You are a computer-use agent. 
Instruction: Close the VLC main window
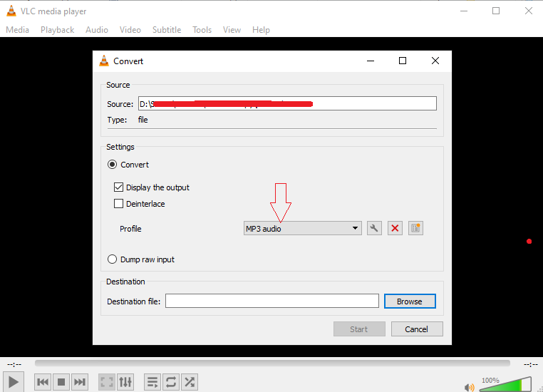click(x=529, y=11)
